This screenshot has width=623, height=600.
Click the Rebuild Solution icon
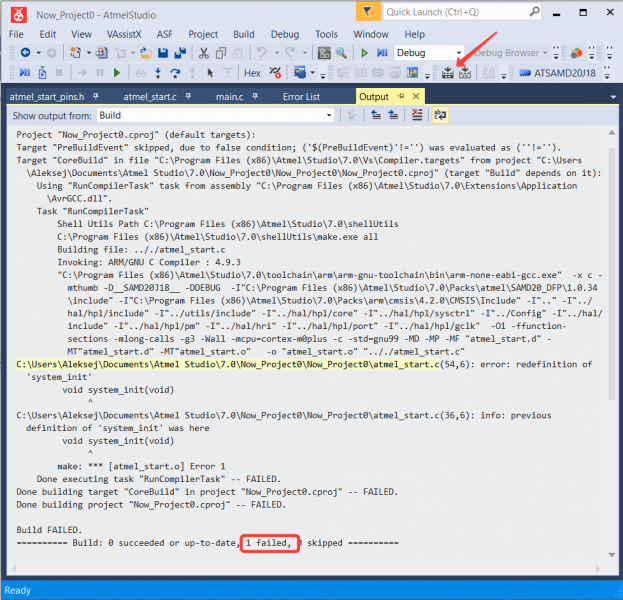pyautogui.click(x=465, y=73)
